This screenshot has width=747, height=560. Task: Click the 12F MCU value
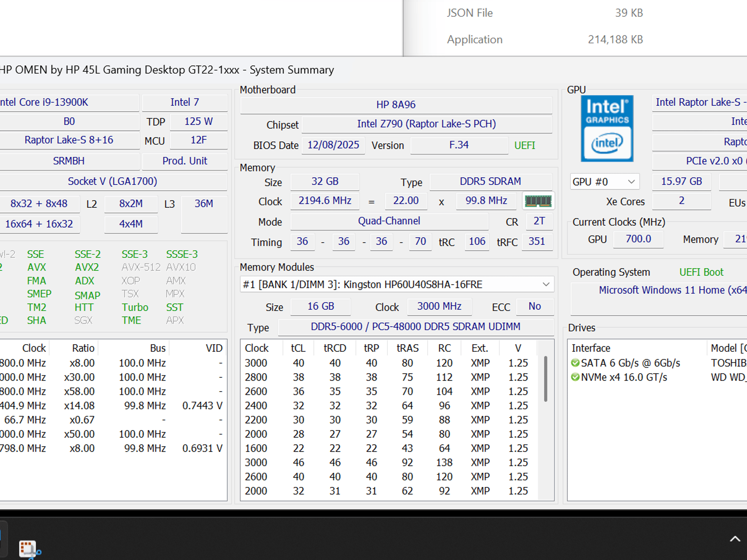198,140
